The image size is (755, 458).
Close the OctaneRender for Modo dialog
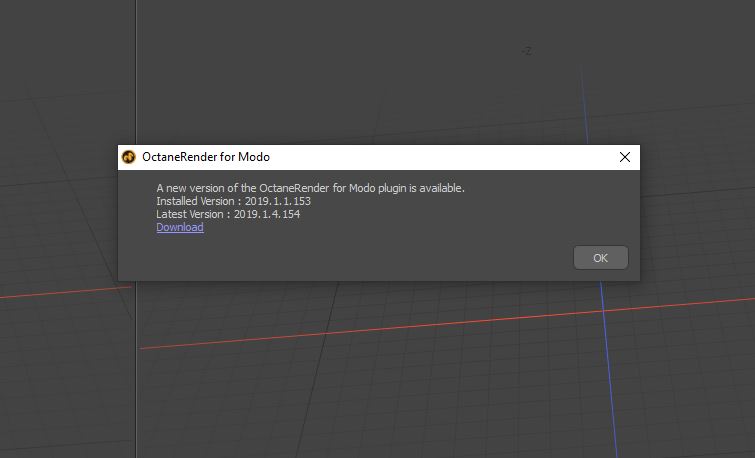point(625,157)
